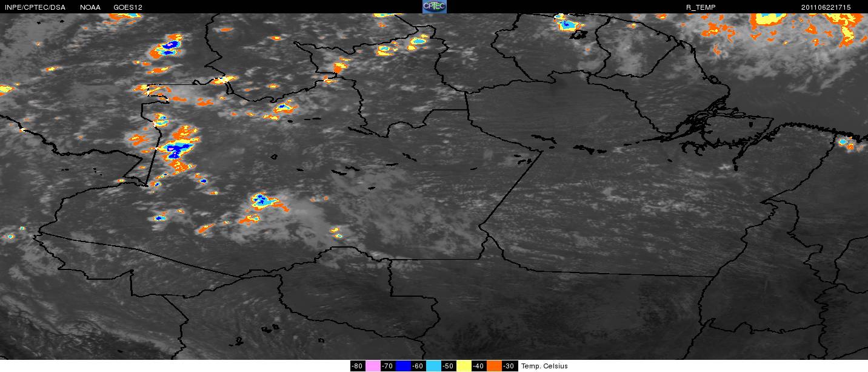Click the 'GOES12' satellite label
The height and width of the screenshot is (372, 868).
129,7
